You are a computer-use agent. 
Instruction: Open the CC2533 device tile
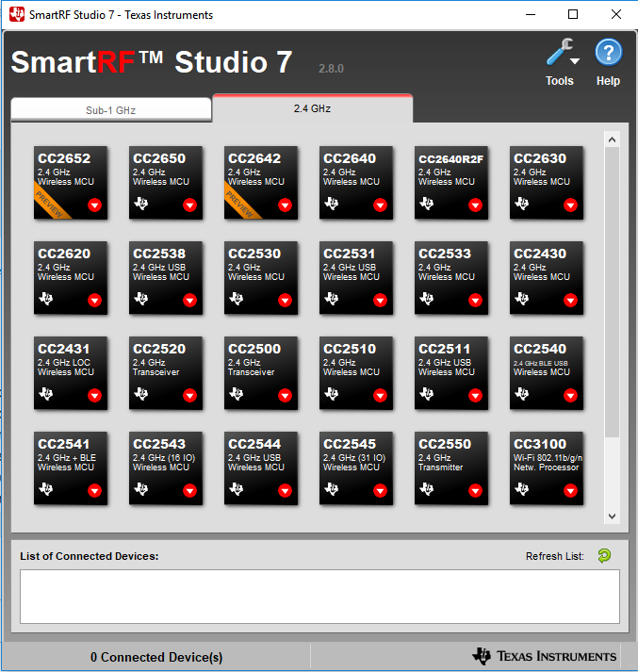[x=451, y=278]
